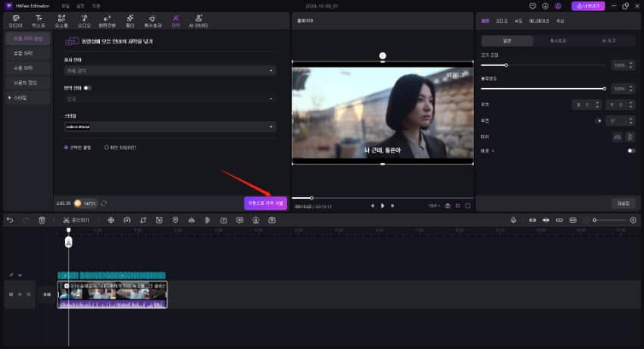
Task: Click the fullscreen preview icon
Action: point(468,206)
